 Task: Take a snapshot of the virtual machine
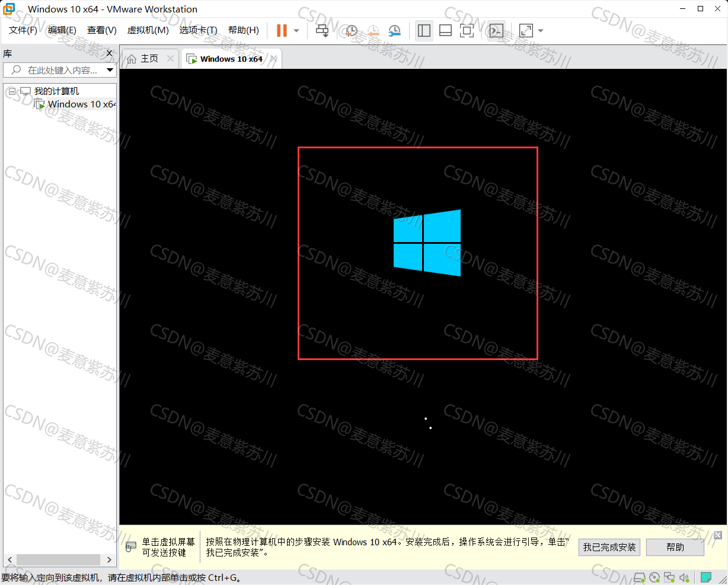pyautogui.click(x=352, y=30)
